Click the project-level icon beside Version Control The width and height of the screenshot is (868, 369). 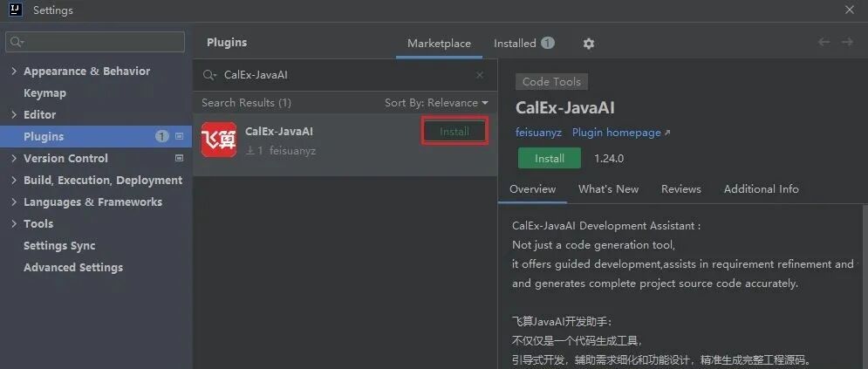point(180,158)
